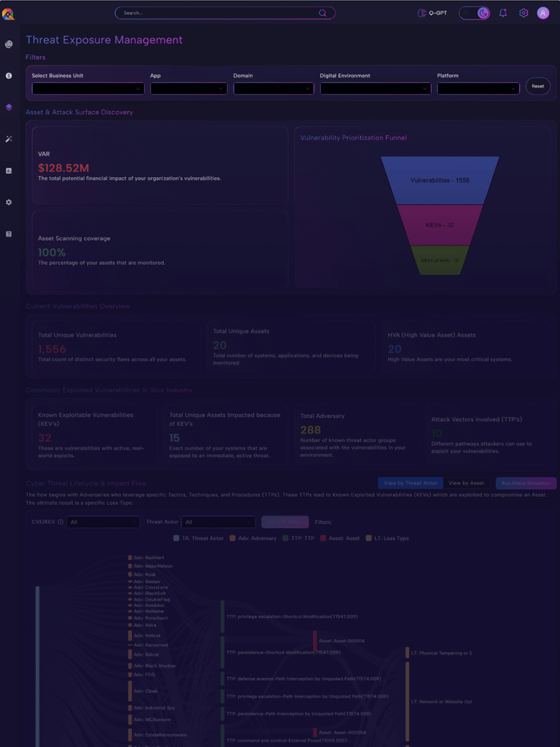Image resolution: width=560 pixels, height=747 pixels.
Task: Toggle the TA: Threat Actor legend filter
Action: 198,538
